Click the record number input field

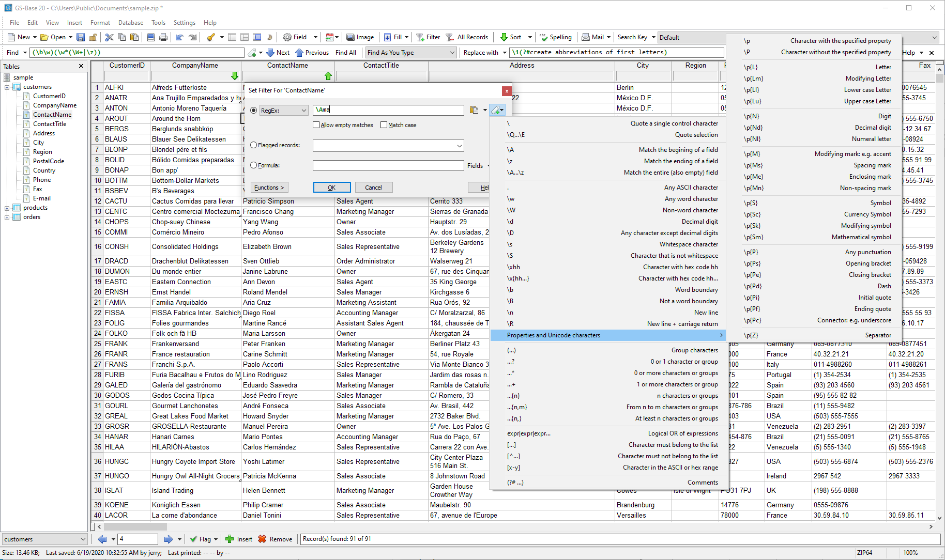(x=138, y=539)
